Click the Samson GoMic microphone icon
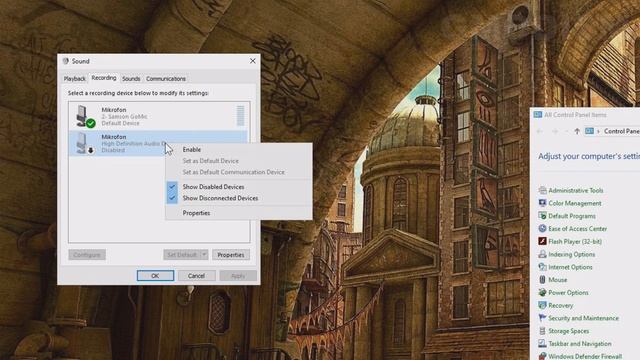640x360 pixels. (85, 116)
